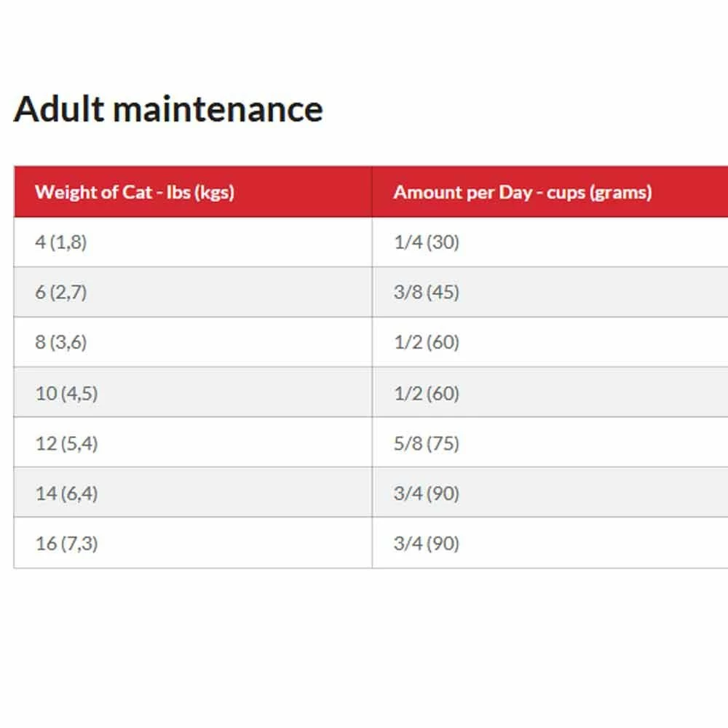This screenshot has height=728, width=728.
Task: Click the word maintenance in the heading
Action: [x=218, y=109]
